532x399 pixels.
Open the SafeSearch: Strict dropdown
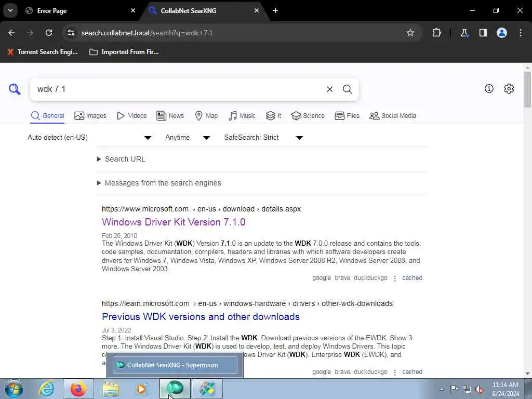(x=263, y=137)
